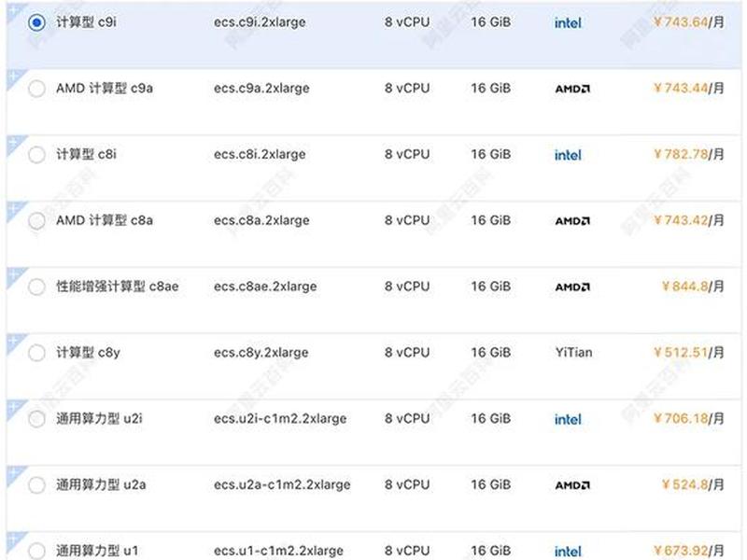Click the ecs.c8a.2xlarge instance spec text
Viewport: 747px width, 560px height.
pyautogui.click(x=261, y=220)
